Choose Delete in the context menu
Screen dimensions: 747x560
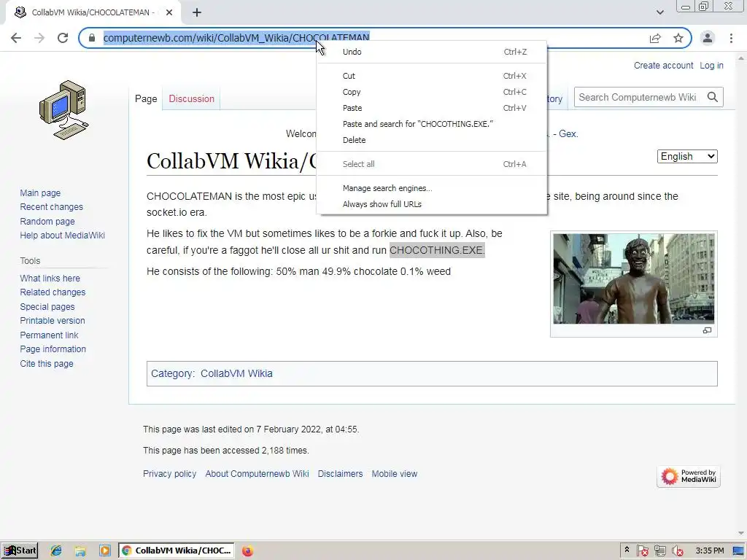[432, 140]
